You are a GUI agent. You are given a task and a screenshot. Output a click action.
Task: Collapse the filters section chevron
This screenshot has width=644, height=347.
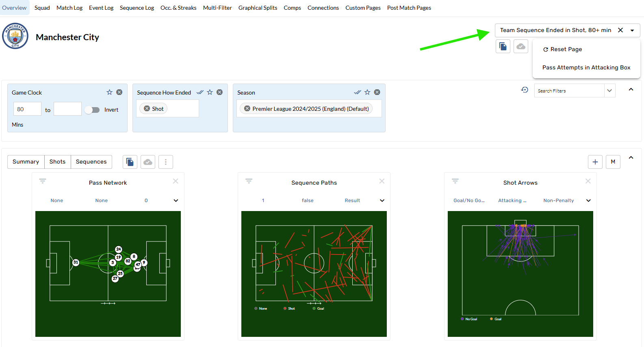pos(631,89)
